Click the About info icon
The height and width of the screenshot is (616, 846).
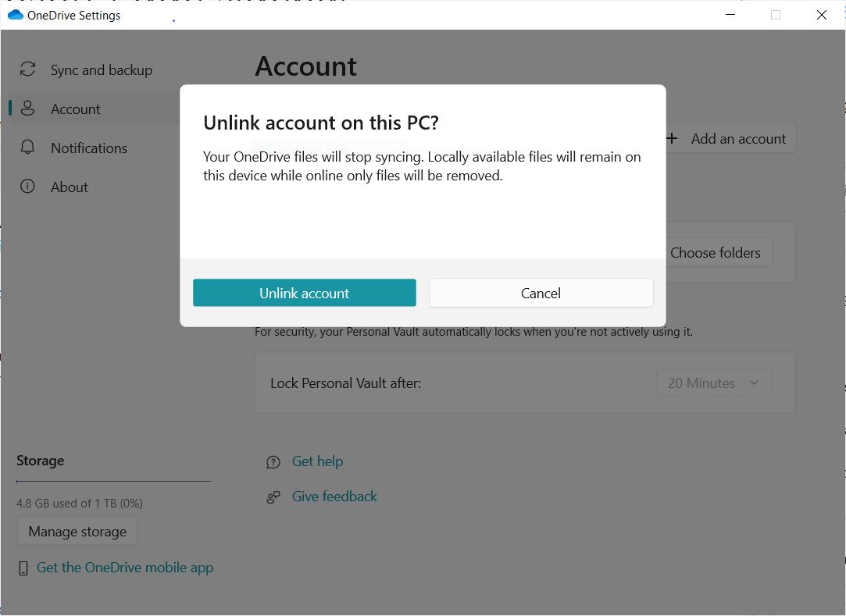coord(27,187)
